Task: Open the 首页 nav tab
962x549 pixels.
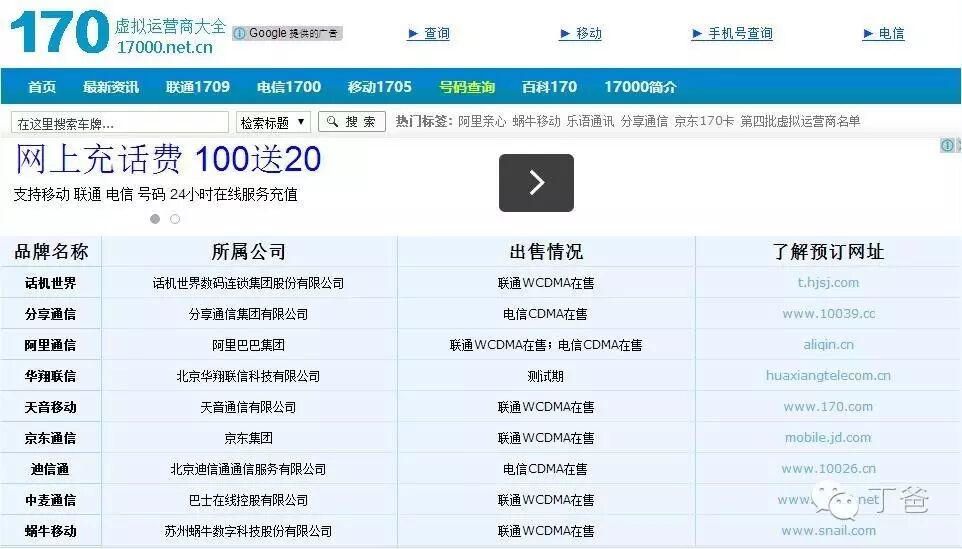Action: pos(42,87)
